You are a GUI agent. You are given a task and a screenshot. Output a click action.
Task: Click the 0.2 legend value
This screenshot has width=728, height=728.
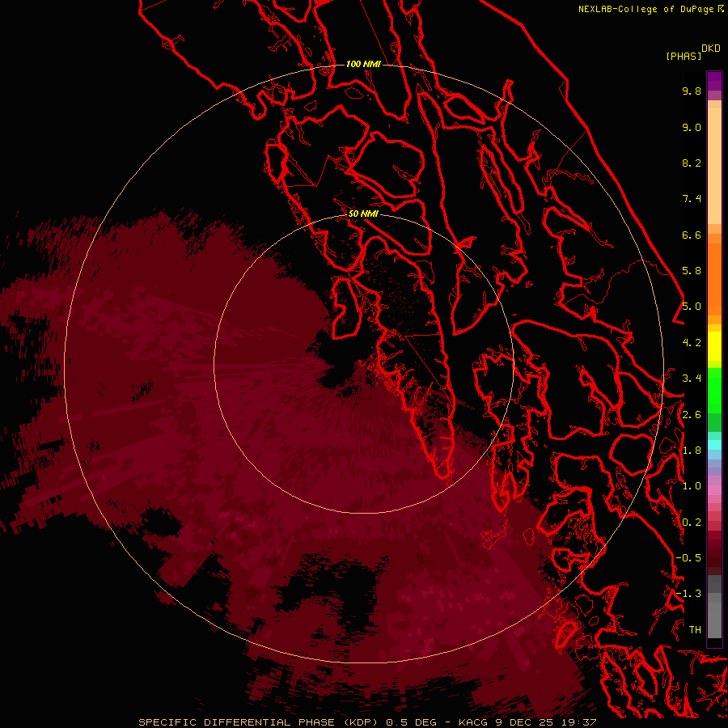tap(692, 523)
